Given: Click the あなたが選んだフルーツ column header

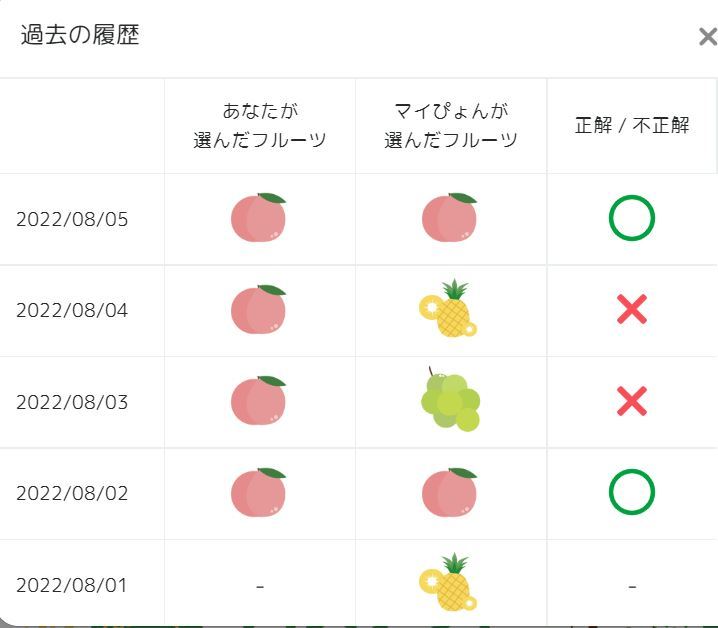Looking at the screenshot, I should point(260,125).
